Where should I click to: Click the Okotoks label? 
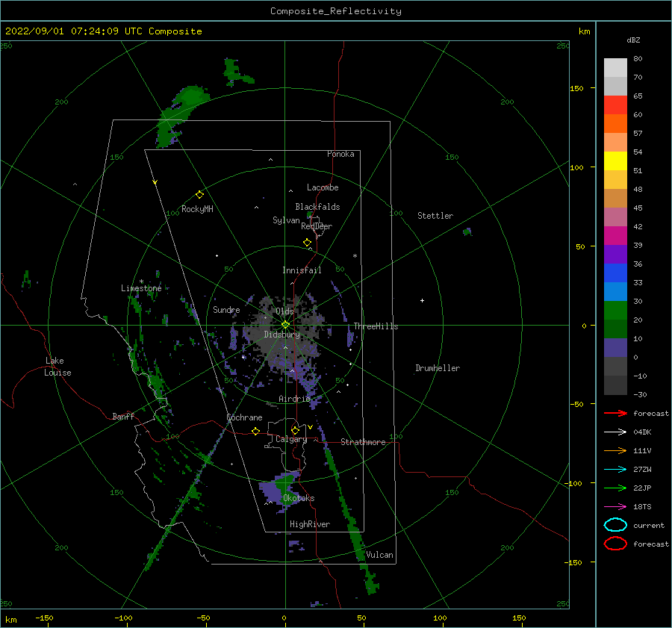coord(299,498)
